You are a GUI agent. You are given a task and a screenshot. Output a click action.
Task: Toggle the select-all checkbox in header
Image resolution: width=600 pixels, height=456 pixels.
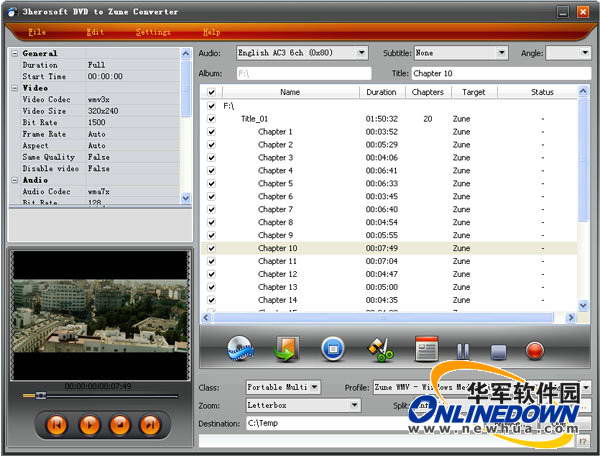(x=211, y=92)
